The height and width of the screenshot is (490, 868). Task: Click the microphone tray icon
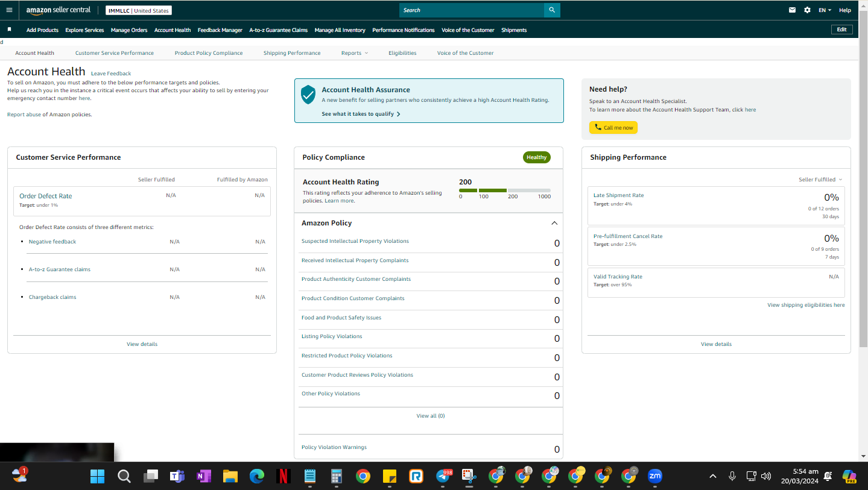click(x=732, y=476)
